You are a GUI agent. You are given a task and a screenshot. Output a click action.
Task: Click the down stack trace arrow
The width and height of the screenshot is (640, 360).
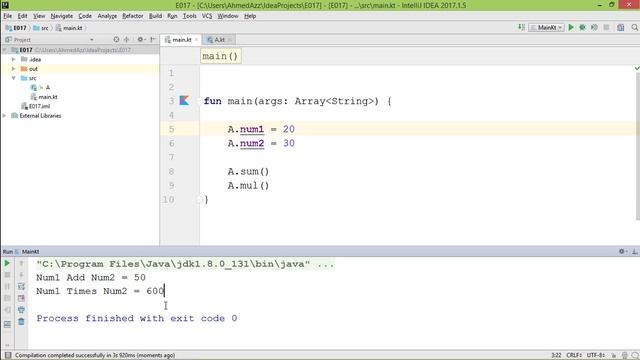[x=21, y=275]
